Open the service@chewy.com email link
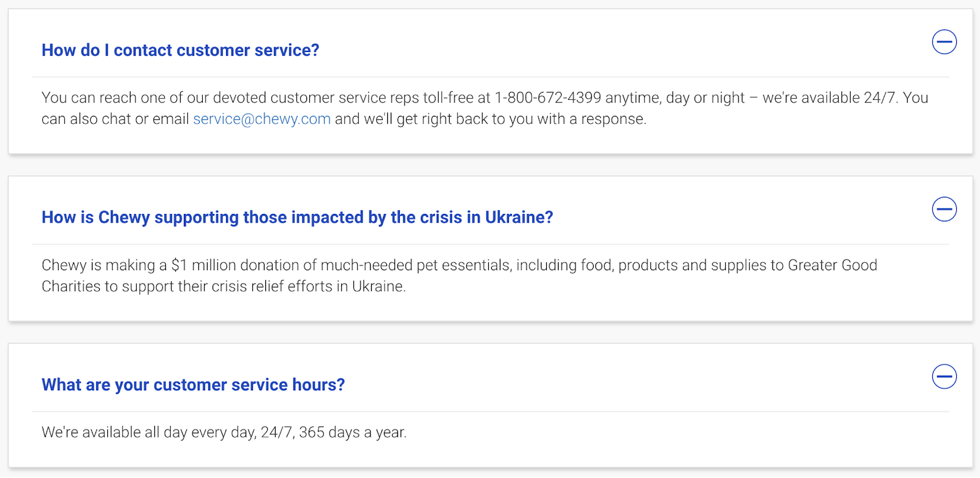The height and width of the screenshot is (478, 980). click(262, 119)
